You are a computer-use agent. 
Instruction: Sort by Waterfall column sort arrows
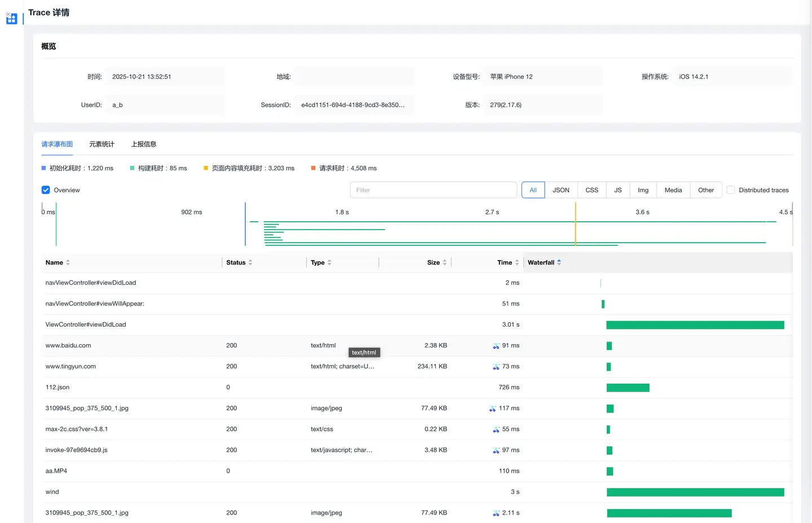[559, 262]
